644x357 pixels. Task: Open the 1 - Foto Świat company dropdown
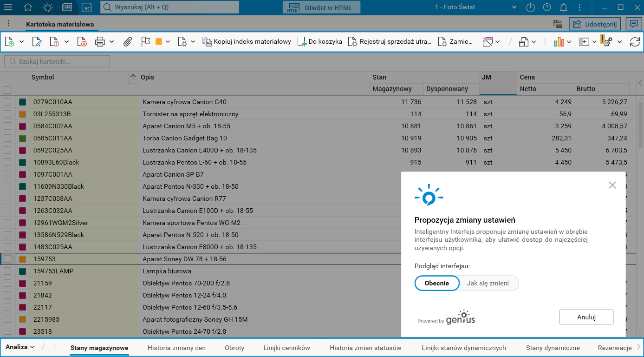514,7
